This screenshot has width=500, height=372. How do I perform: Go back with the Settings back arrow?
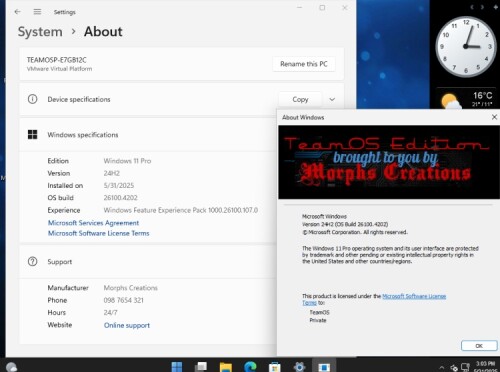[x=17, y=12]
